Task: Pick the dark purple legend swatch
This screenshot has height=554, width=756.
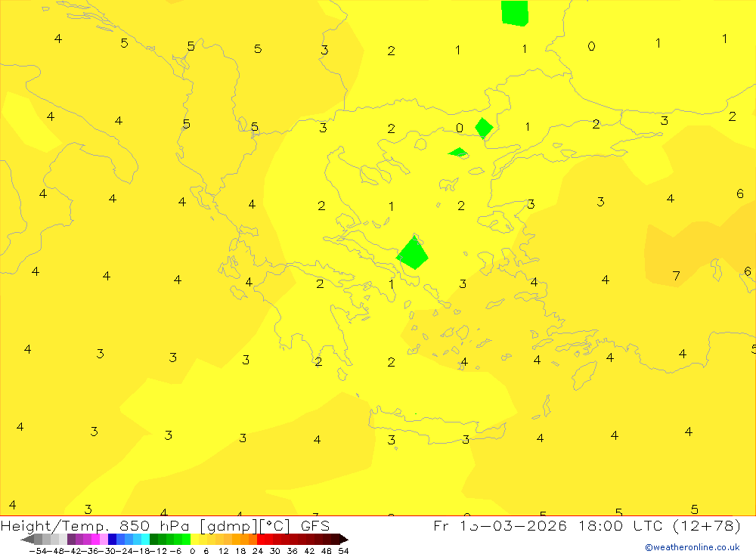Action: tap(71, 539)
